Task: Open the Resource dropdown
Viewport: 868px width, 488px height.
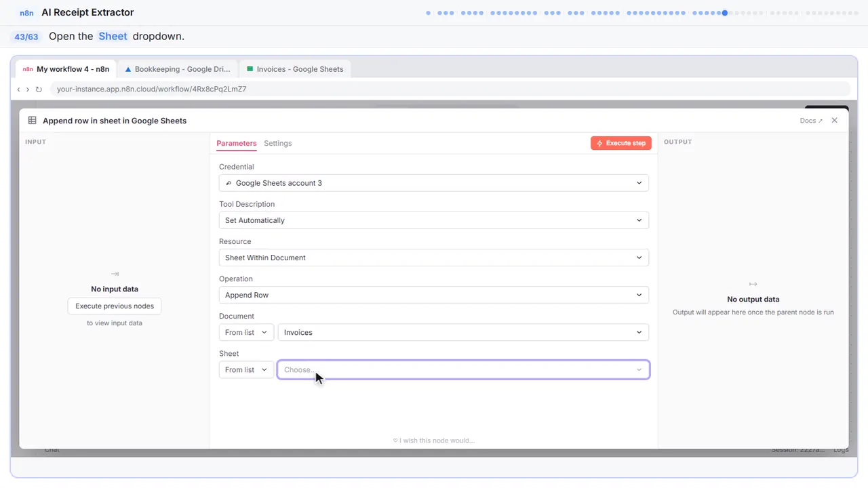Action: [434, 258]
